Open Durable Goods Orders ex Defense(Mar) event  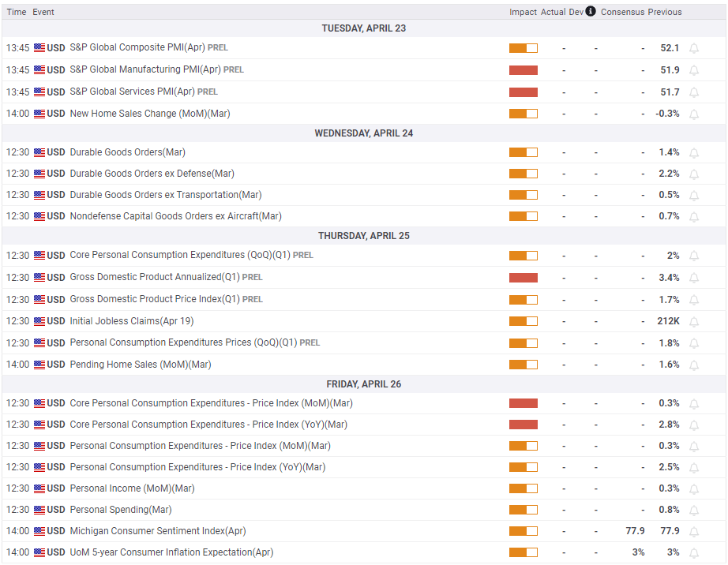point(152,174)
